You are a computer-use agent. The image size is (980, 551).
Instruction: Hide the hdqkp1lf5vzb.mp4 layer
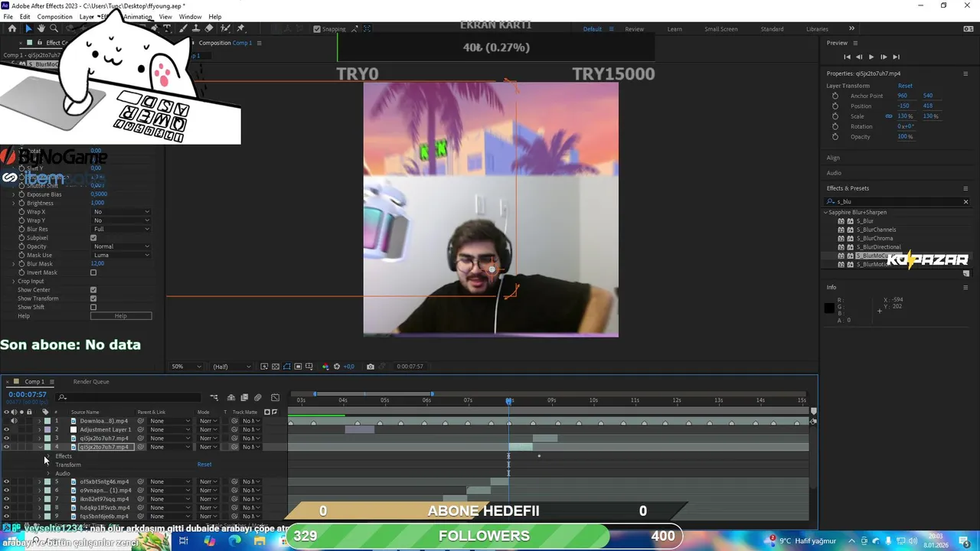[x=7, y=507]
